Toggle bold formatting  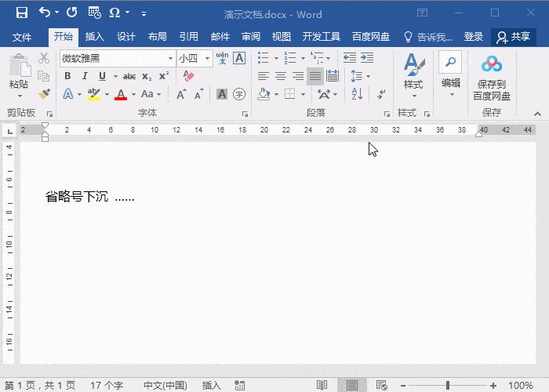67,76
